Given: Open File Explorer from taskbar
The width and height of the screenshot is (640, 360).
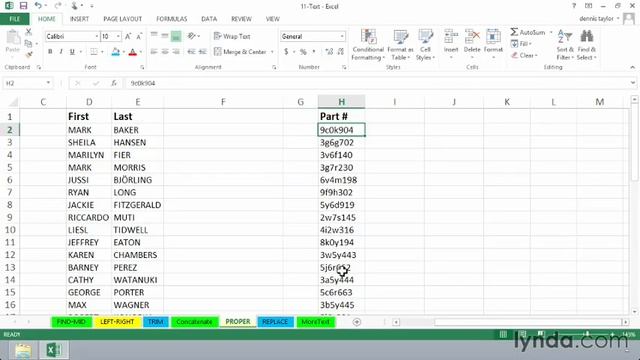Looking at the screenshot, I should (x=23, y=350).
